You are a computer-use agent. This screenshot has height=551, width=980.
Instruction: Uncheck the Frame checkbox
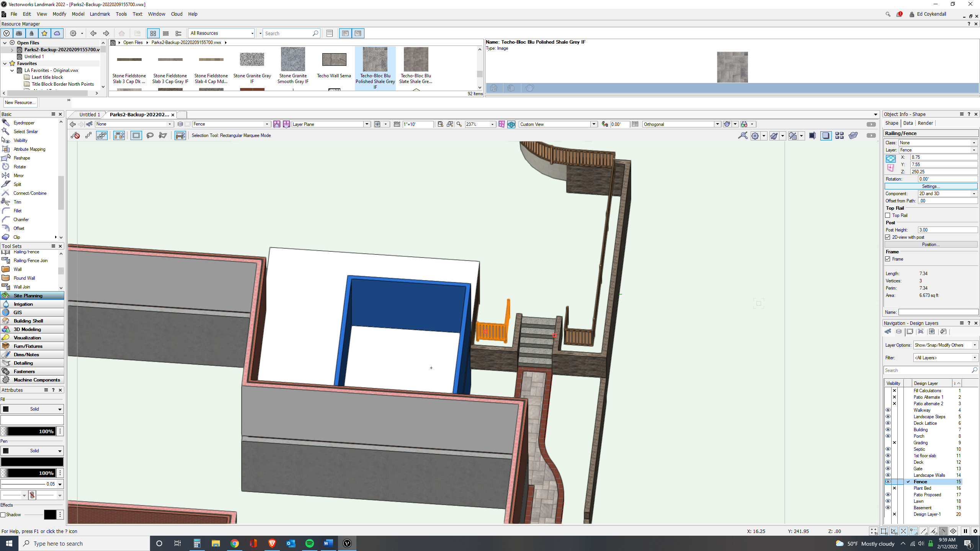888,259
